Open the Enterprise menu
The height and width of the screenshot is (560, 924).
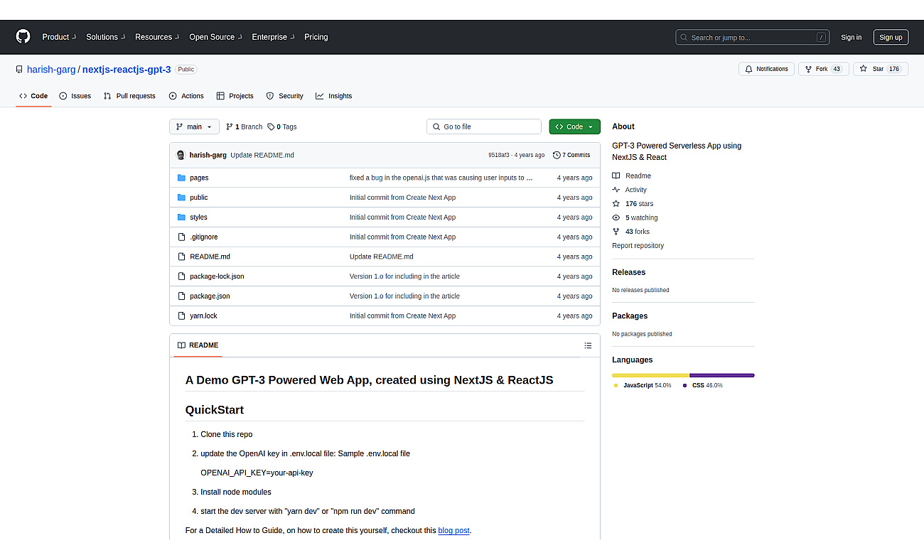273,37
